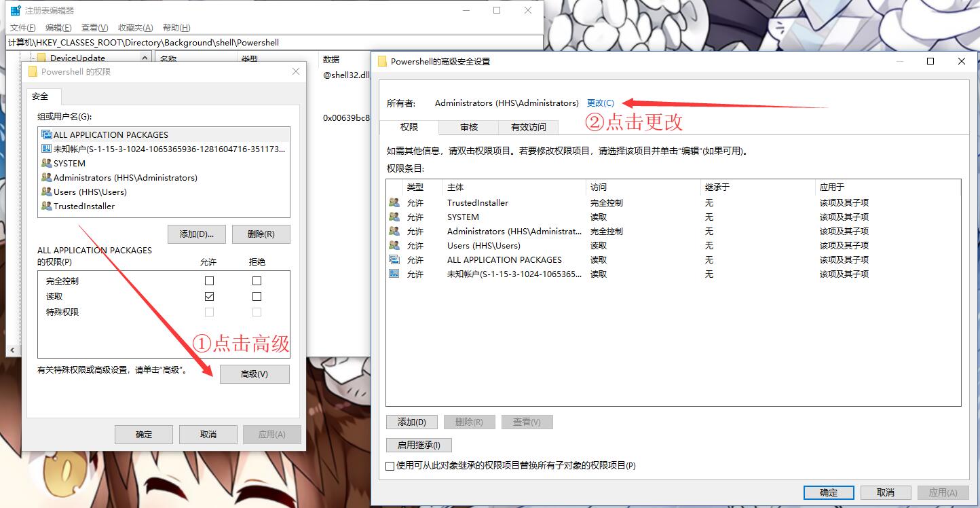Switch to the 审核 tab
Screen dimensions: 980x508
(469, 127)
